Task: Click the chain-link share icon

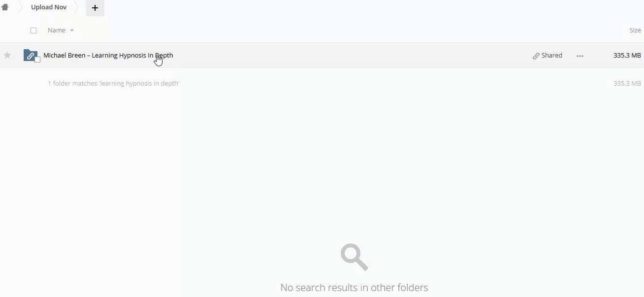Action: [536, 56]
